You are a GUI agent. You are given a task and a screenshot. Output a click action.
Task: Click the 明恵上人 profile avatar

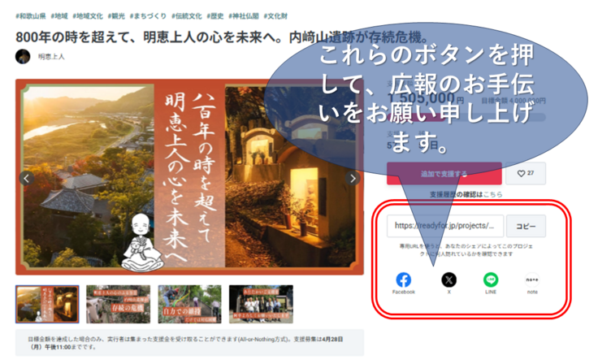point(23,56)
